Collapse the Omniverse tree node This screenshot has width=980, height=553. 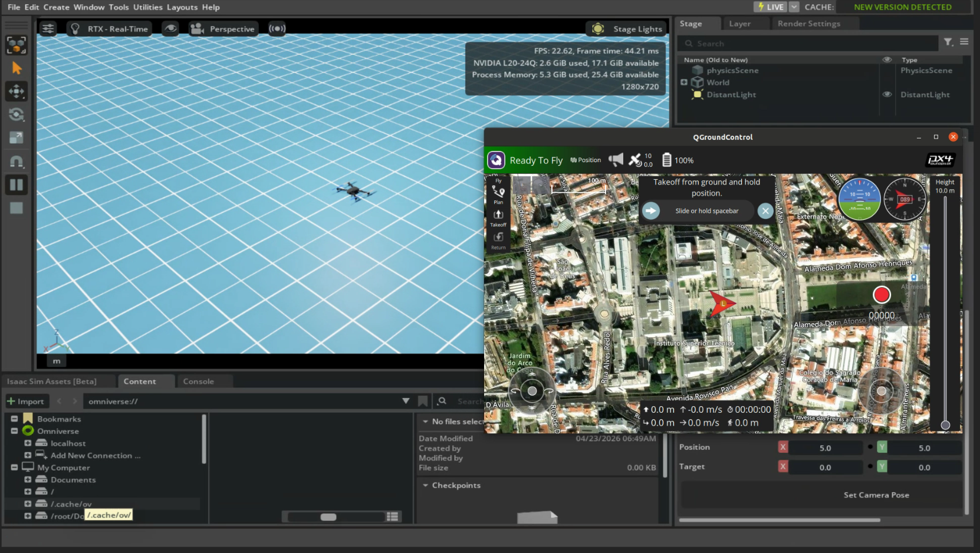pyautogui.click(x=14, y=431)
